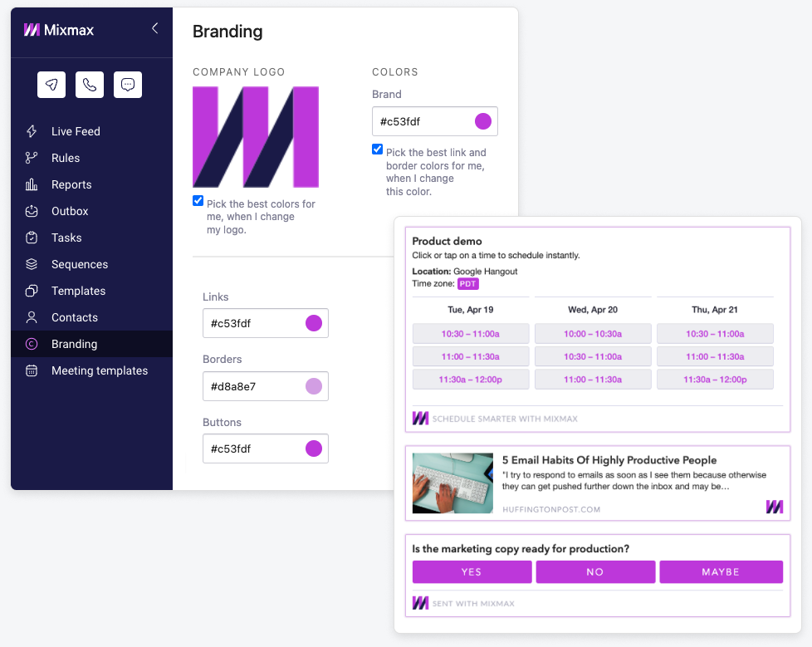Screen dimensions: 812x647
Task: Click the Branding copyright icon
Action: (32, 344)
